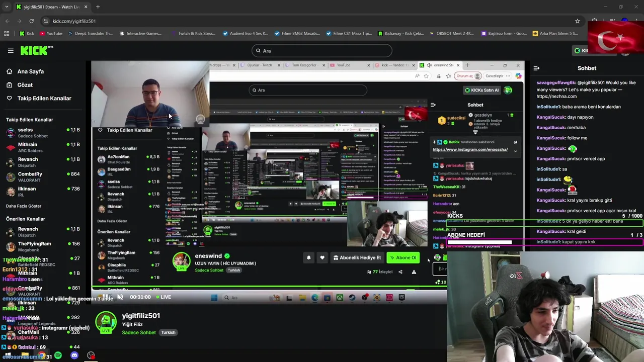Image resolution: width=644 pixels, height=362 pixels.
Task: Open Spotify from the bottom taskbar
Action: tap(58, 355)
